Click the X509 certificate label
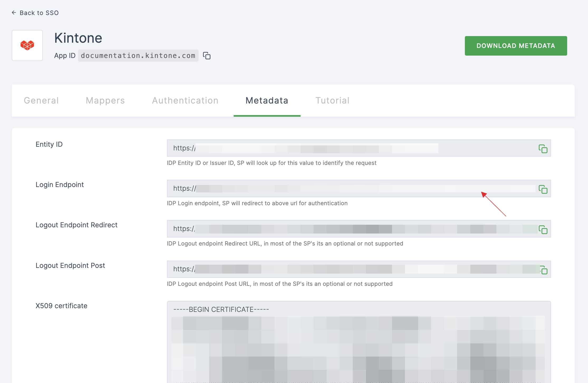 pos(61,306)
